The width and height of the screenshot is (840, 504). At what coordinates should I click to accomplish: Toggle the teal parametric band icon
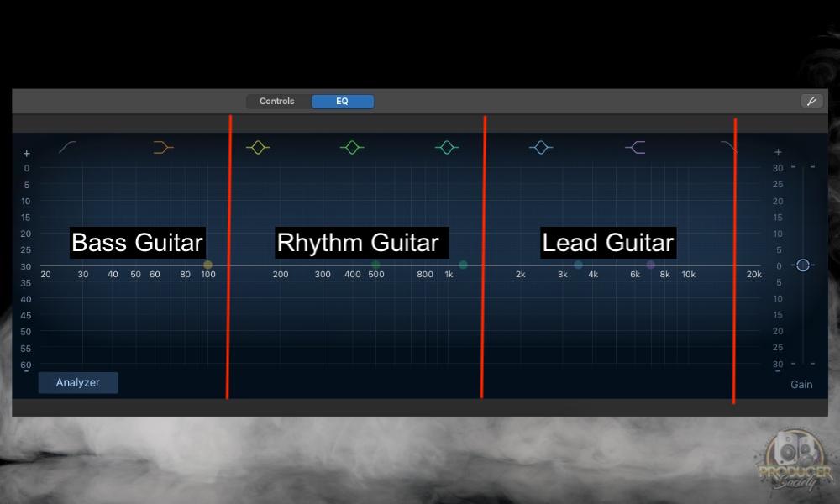coord(447,147)
